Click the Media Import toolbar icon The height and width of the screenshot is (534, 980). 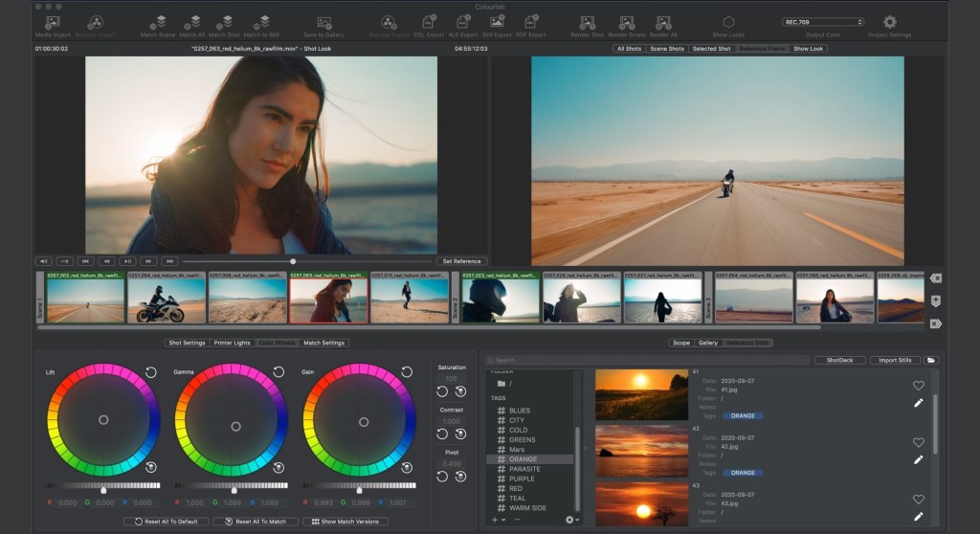[x=52, y=22]
